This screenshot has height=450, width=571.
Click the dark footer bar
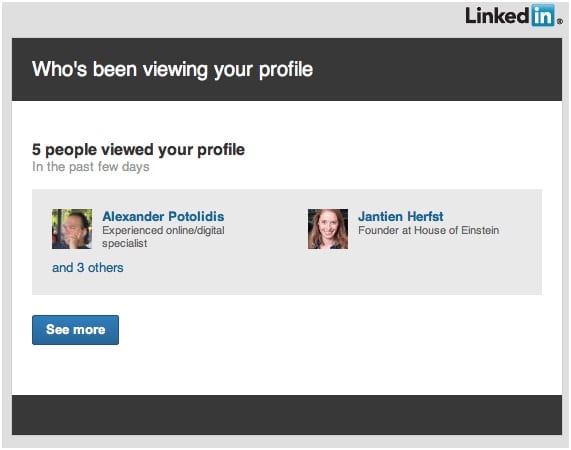point(287,415)
